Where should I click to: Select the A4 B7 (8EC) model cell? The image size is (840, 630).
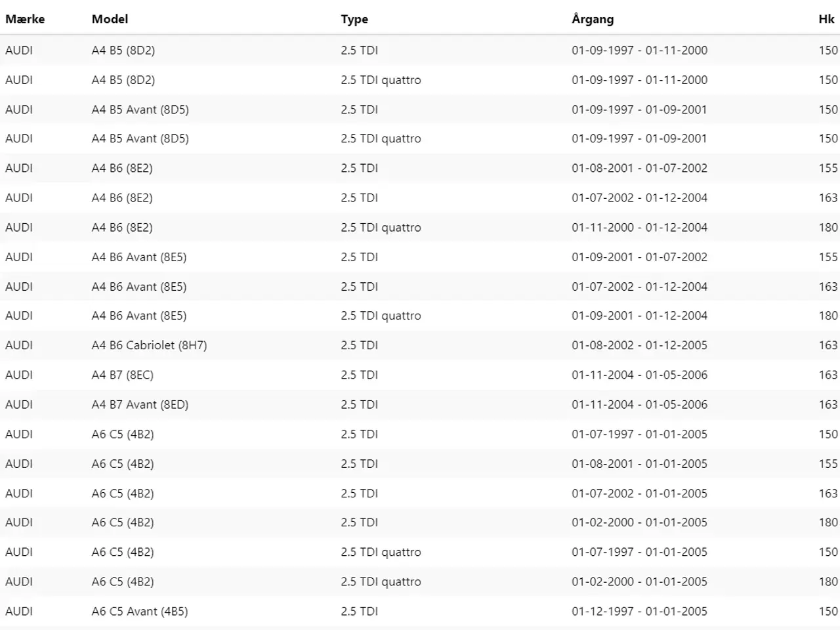click(123, 375)
